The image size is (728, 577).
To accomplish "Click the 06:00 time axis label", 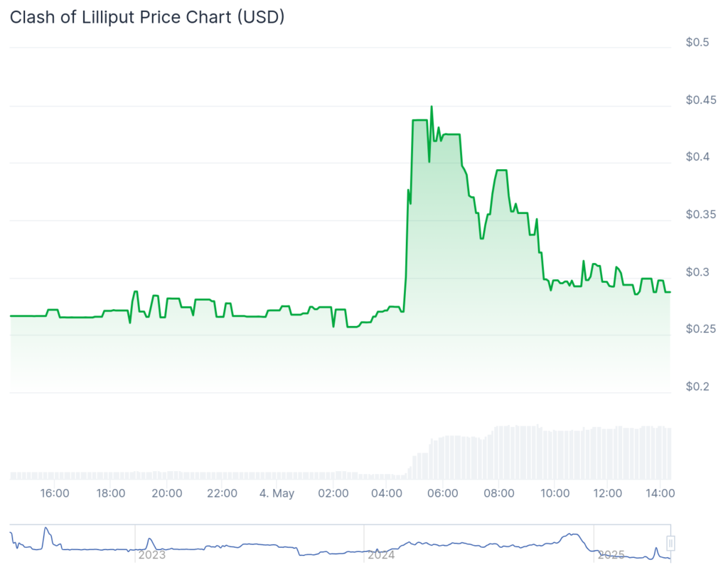I will (x=444, y=493).
